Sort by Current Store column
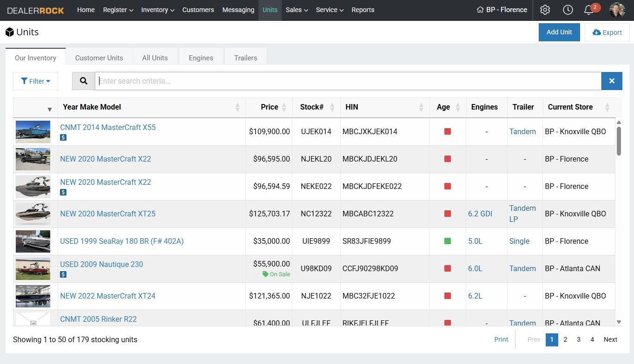 click(x=579, y=107)
